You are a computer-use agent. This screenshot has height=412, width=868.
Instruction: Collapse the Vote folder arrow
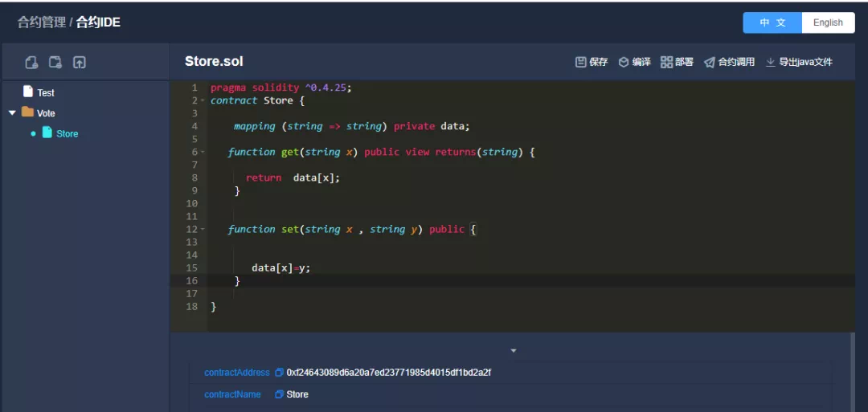12,112
